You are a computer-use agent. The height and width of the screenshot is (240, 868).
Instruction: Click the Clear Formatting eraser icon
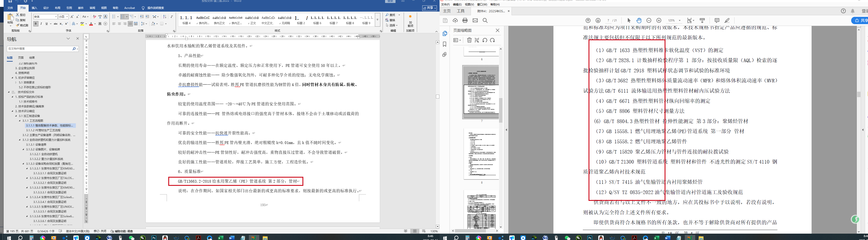tap(94, 17)
